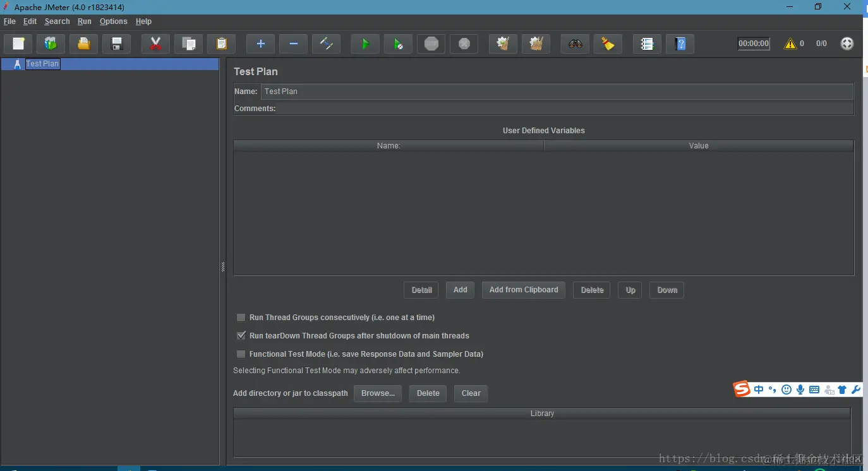Click the Up button
Image resolution: width=868 pixels, height=471 pixels.
coord(630,290)
